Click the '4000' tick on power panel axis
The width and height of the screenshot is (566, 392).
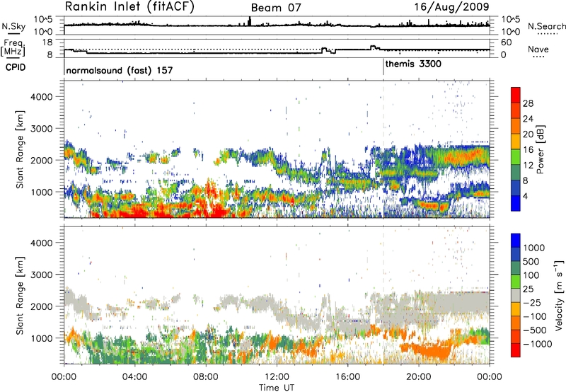coord(42,97)
